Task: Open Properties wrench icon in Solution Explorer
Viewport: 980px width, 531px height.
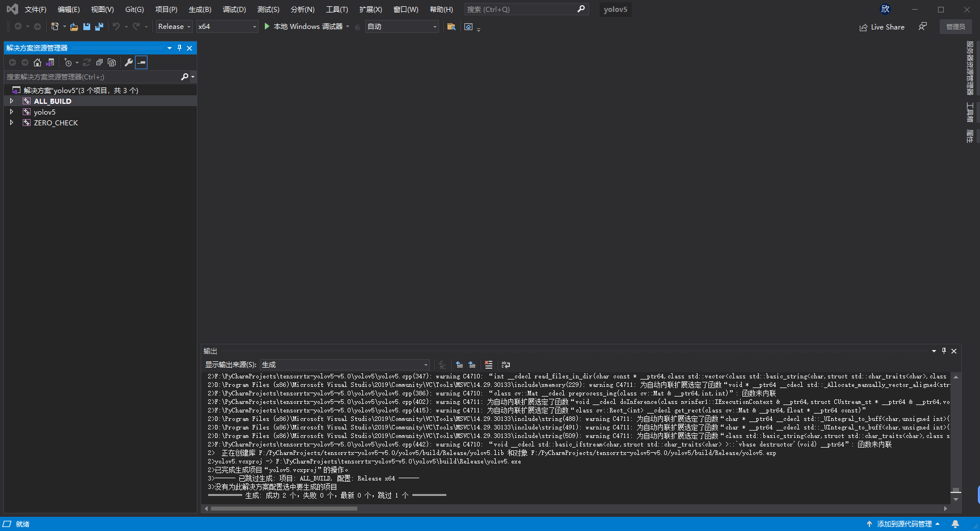Action: (129, 62)
